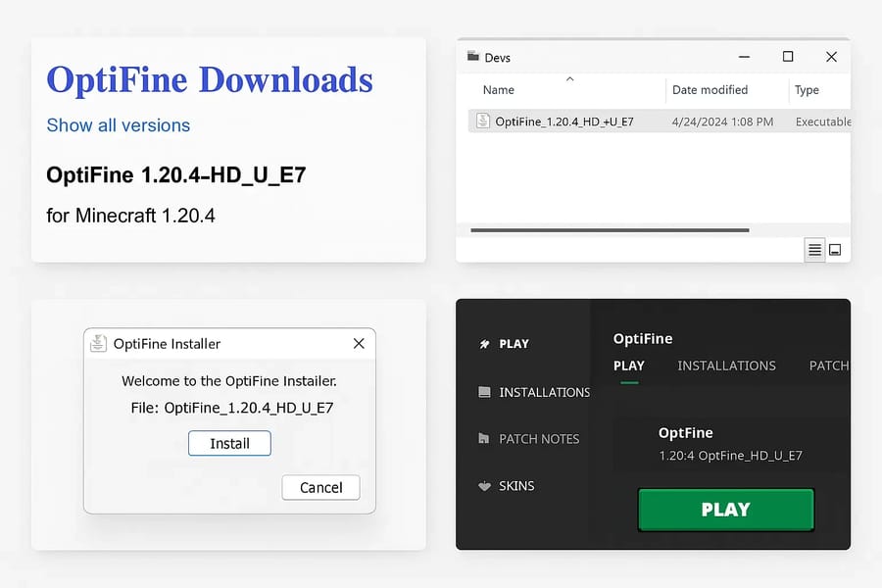Select the Play tab under OptiFine
882x588 pixels.
point(628,366)
